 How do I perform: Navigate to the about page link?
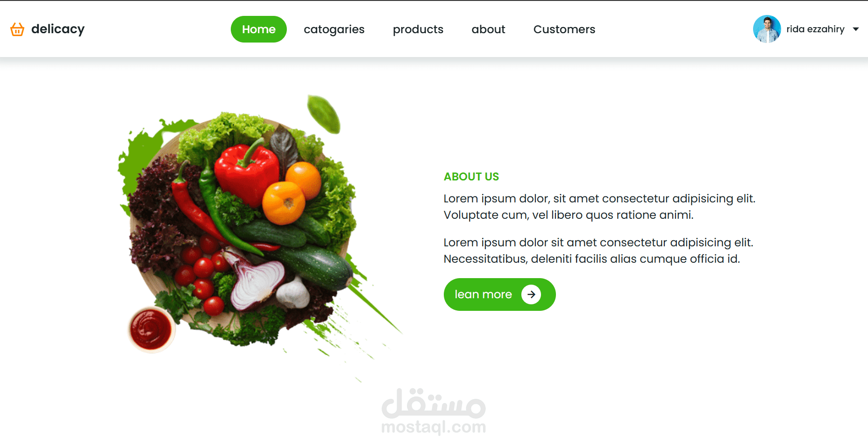(488, 29)
